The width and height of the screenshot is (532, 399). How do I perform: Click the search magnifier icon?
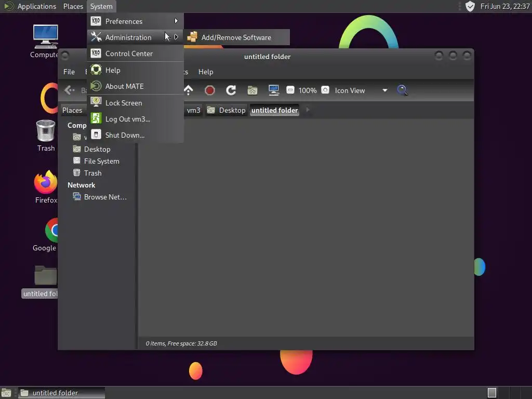pos(402,90)
